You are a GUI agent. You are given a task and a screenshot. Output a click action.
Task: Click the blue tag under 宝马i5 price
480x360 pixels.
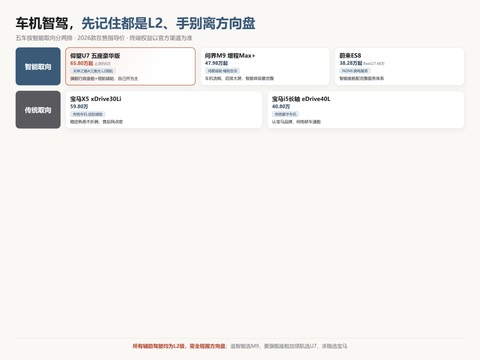[285, 114]
